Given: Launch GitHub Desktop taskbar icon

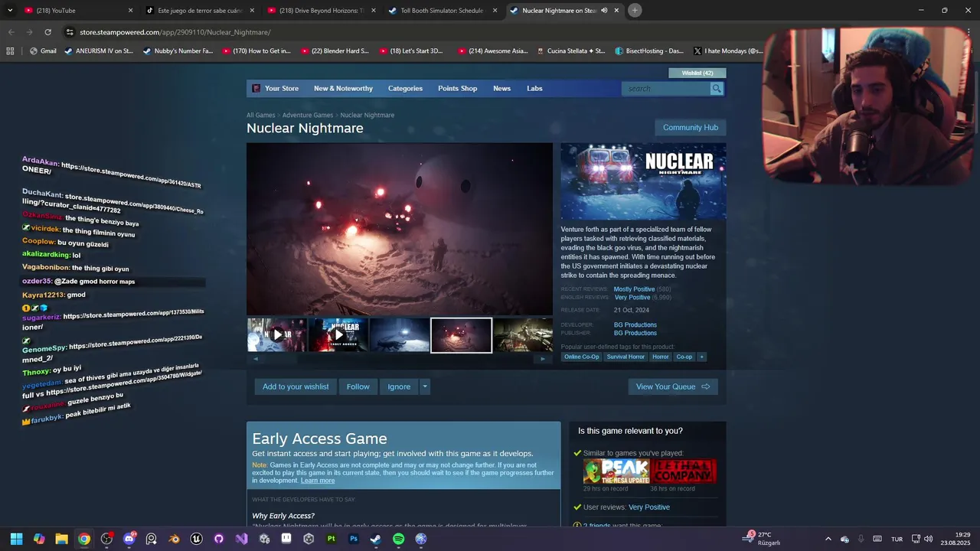Looking at the screenshot, I should coord(219,539).
